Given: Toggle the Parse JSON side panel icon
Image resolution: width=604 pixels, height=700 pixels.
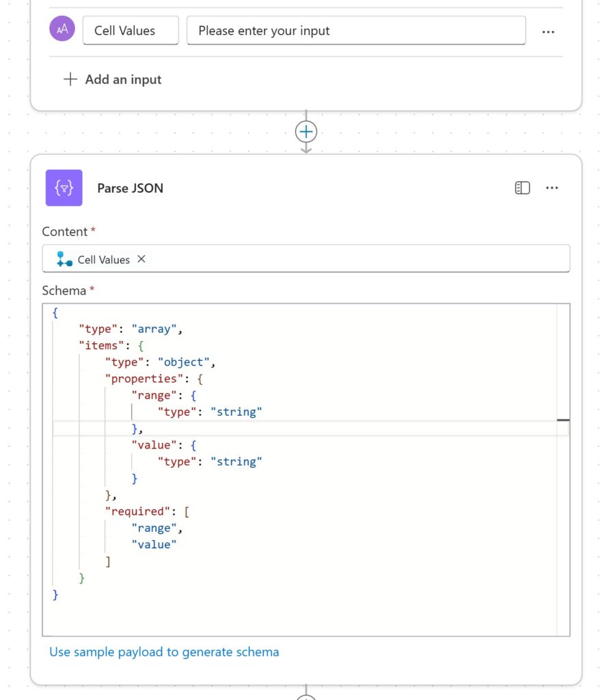Looking at the screenshot, I should 522,188.
